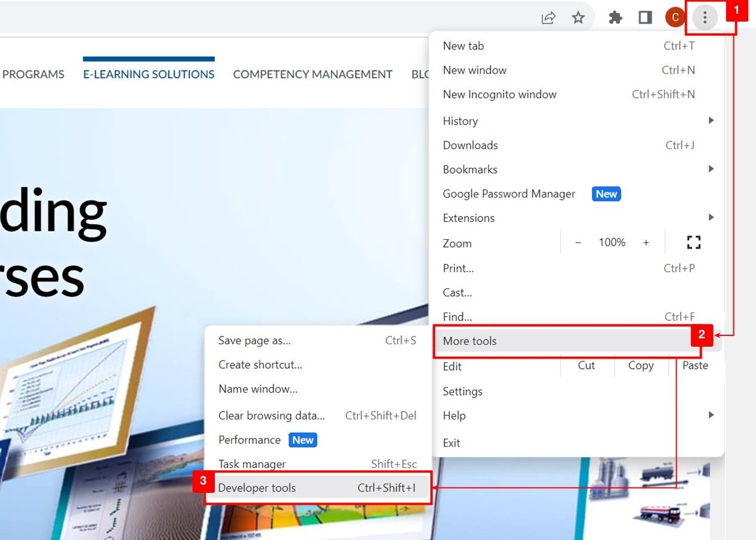Expand the More tools submenu
This screenshot has height=540, width=756.
point(576,341)
